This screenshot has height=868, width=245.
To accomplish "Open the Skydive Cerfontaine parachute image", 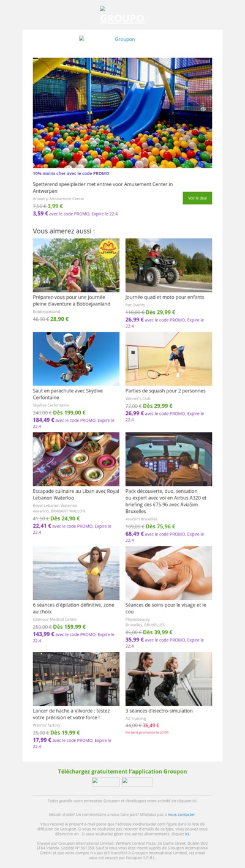I will 76,359.
